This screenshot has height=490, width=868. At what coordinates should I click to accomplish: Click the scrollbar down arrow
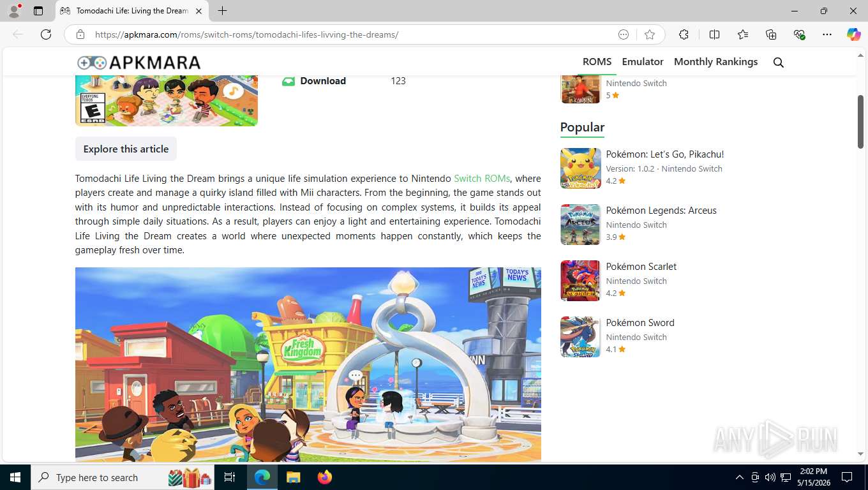[860, 454]
